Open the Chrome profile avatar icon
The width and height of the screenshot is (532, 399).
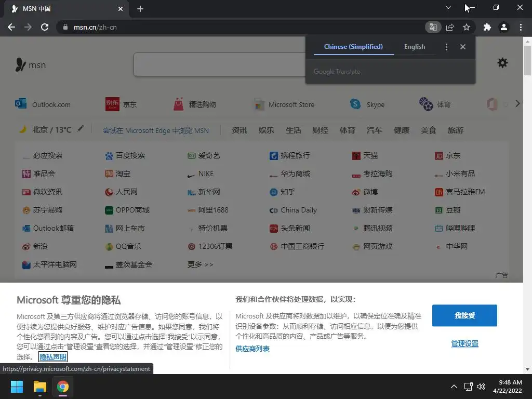click(504, 27)
